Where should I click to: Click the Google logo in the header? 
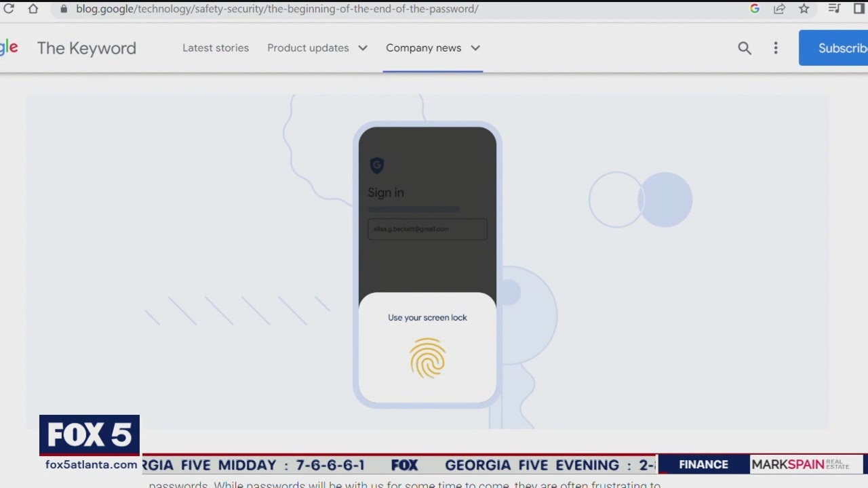[9, 47]
